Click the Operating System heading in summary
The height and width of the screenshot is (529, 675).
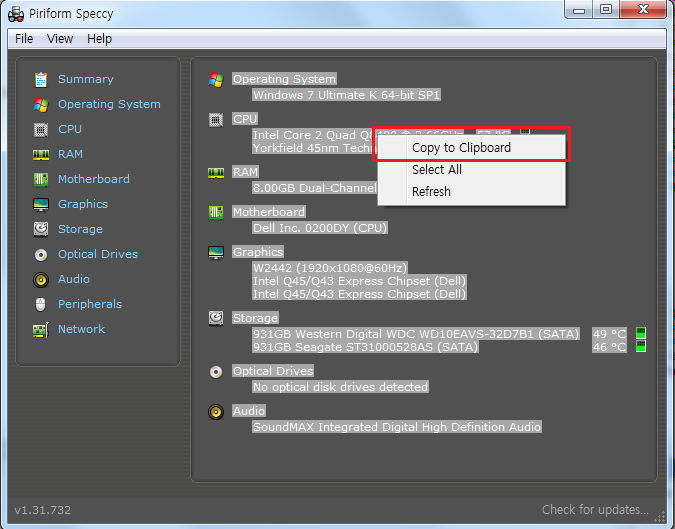coord(284,79)
